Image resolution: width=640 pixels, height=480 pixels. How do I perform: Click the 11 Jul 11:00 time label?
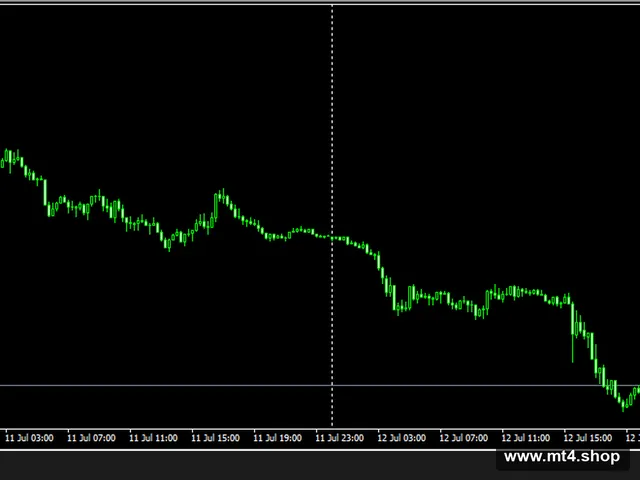point(153,438)
